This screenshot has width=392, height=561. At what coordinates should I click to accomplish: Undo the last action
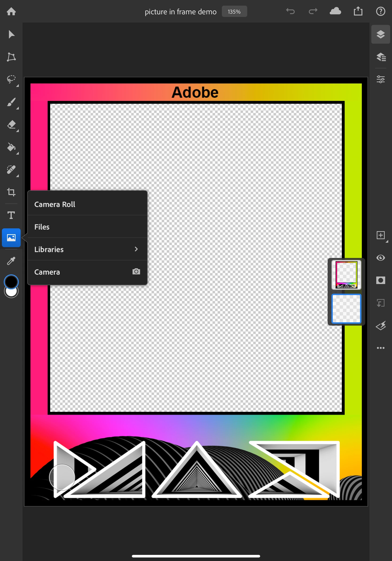(290, 11)
